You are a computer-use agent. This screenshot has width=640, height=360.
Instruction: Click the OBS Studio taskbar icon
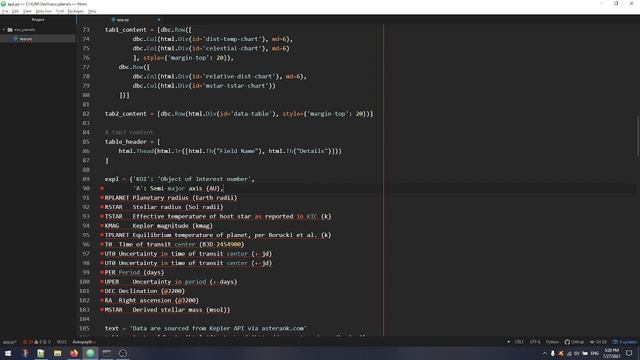tap(123, 353)
